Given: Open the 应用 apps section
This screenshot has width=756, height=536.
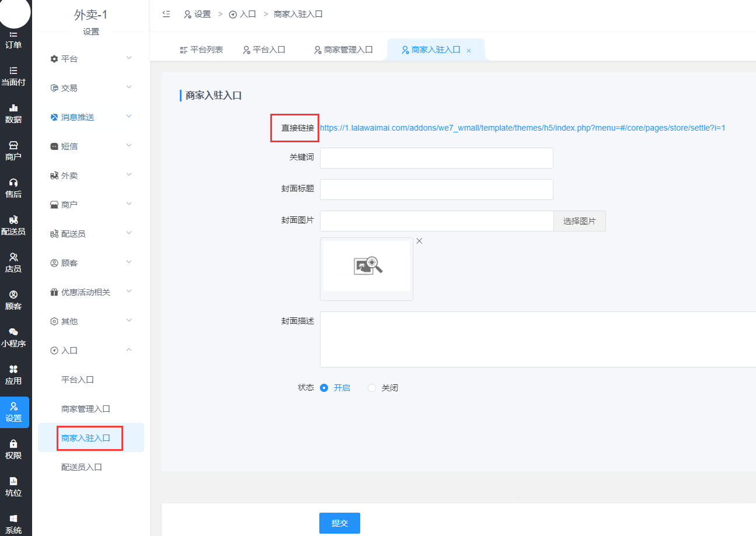Looking at the screenshot, I should click(x=13, y=375).
